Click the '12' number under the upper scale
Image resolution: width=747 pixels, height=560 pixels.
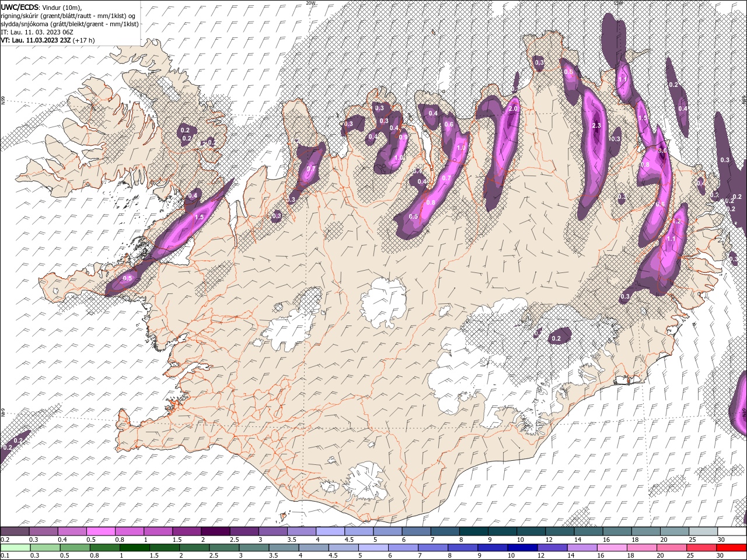pos(549,540)
